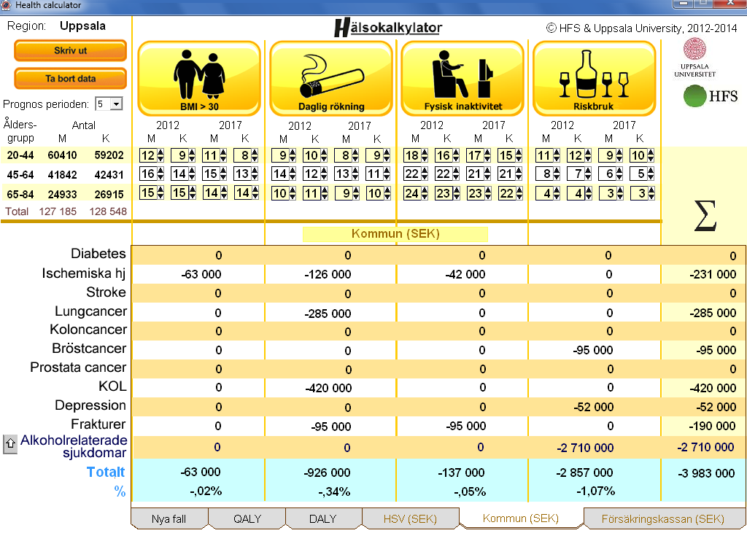Open the Försäkringskassan (SEK) tab
747x560 pixels.
coord(662,518)
